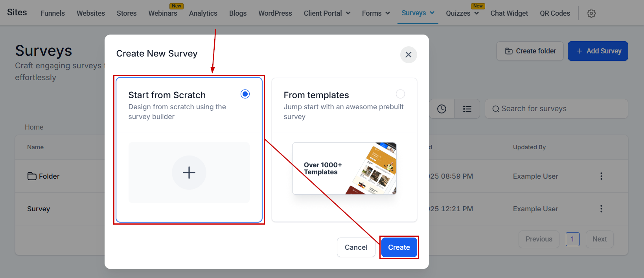Open options menu for Survey row
Viewport: 644px width, 278px height.
601,209
